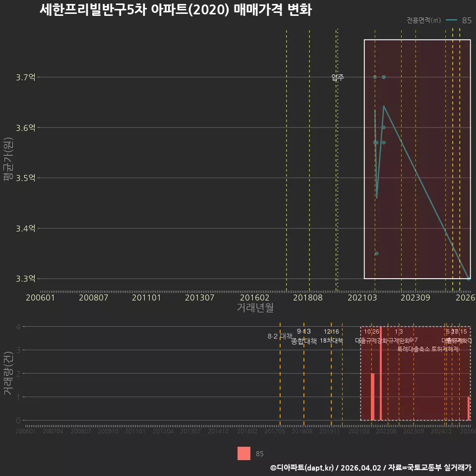476x476 pixels.
Task: Click the 3.3억 y-axis label
Action: pos(25,279)
